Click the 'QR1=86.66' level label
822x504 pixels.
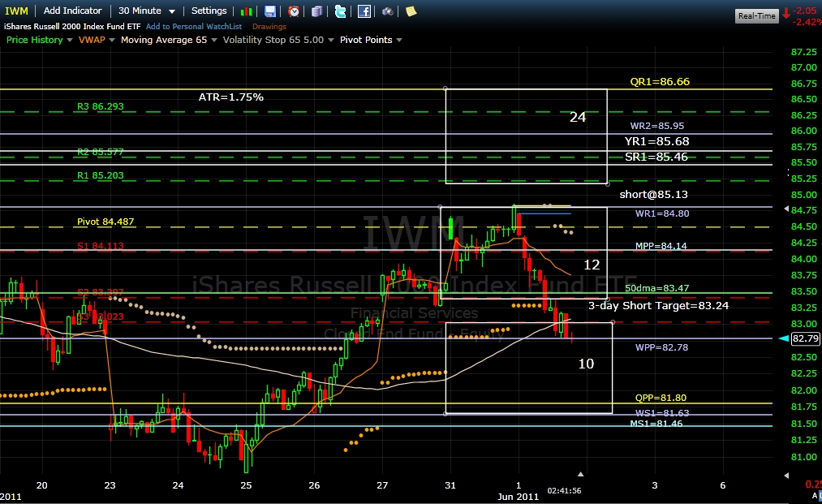(660, 81)
